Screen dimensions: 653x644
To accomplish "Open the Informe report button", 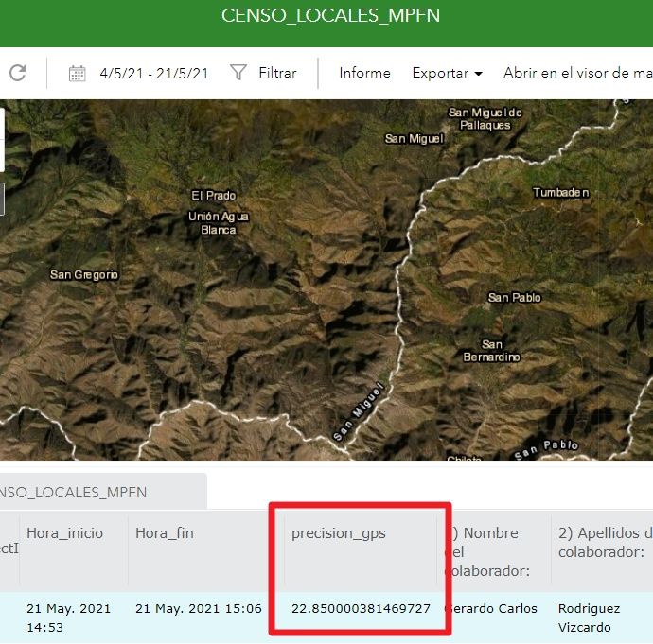I will tap(364, 73).
